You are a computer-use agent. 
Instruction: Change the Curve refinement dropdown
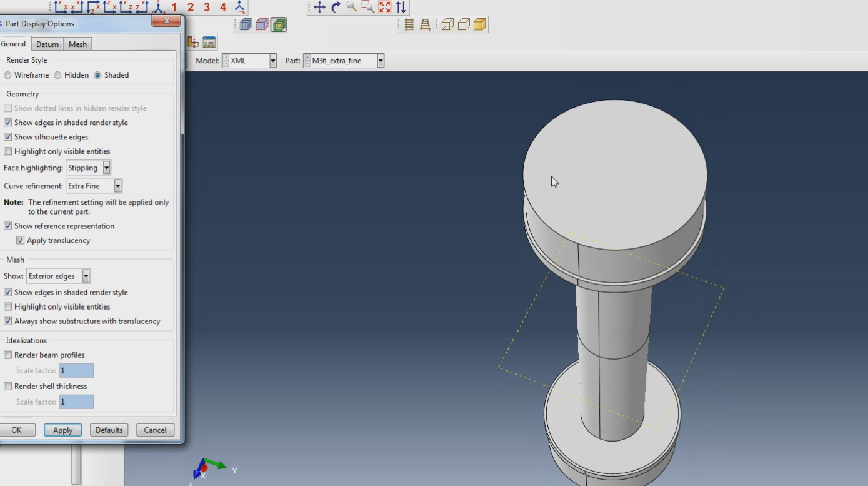pyautogui.click(x=117, y=185)
